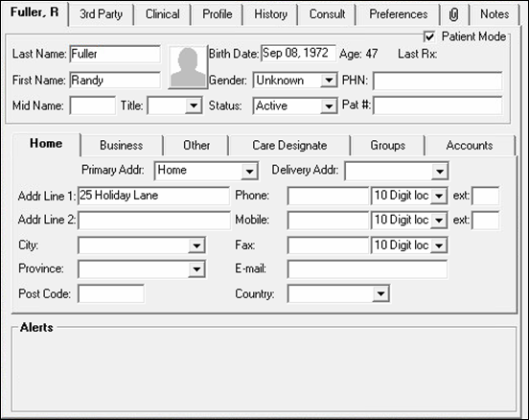Screen dimensions: 529x420
Task: Click into the E-mail field
Action: tap(367, 269)
